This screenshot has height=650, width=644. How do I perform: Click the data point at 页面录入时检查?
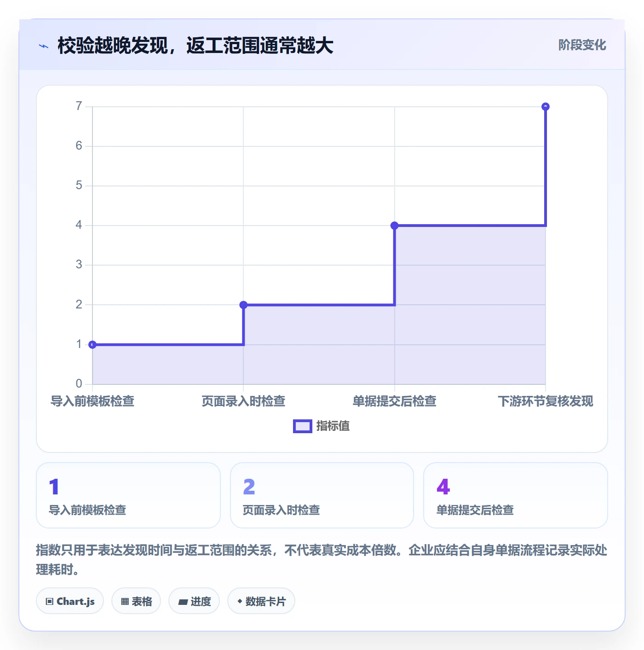click(243, 305)
